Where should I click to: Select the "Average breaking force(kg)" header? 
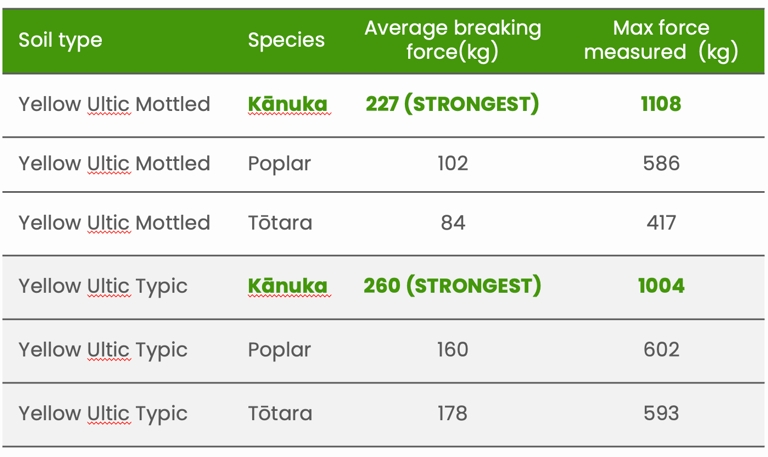tap(452, 41)
